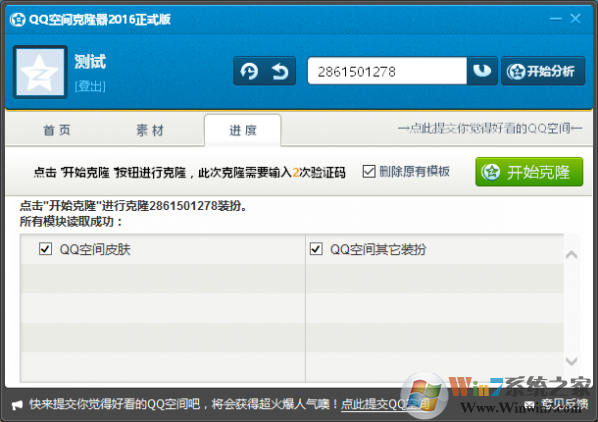Image resolution: width=598 pixels, height=422 pixels.
Task: Uncheck the QQ空间皮肤 checkbox
Action: click(x=45, y=249)
